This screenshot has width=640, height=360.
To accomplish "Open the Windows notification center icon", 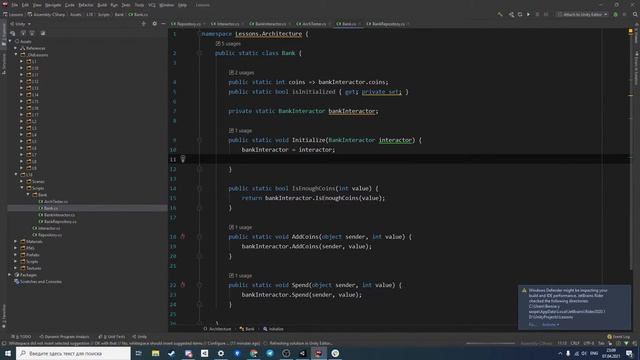I will (x=629, y=353).
